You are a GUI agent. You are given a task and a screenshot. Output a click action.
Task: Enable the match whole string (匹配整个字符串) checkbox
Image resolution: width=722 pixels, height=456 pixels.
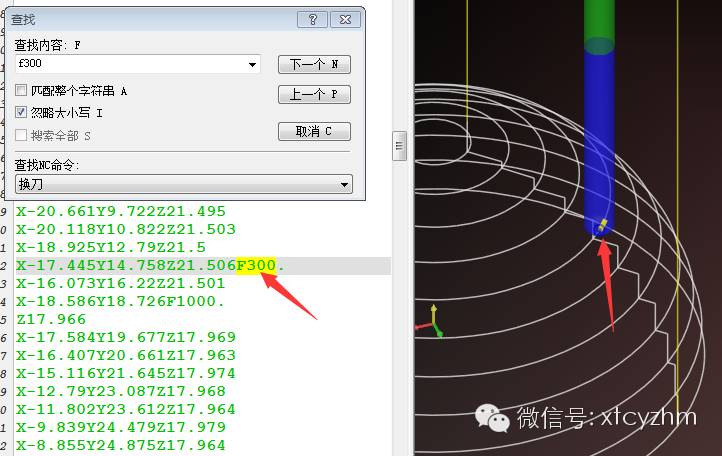pos(21,90)
